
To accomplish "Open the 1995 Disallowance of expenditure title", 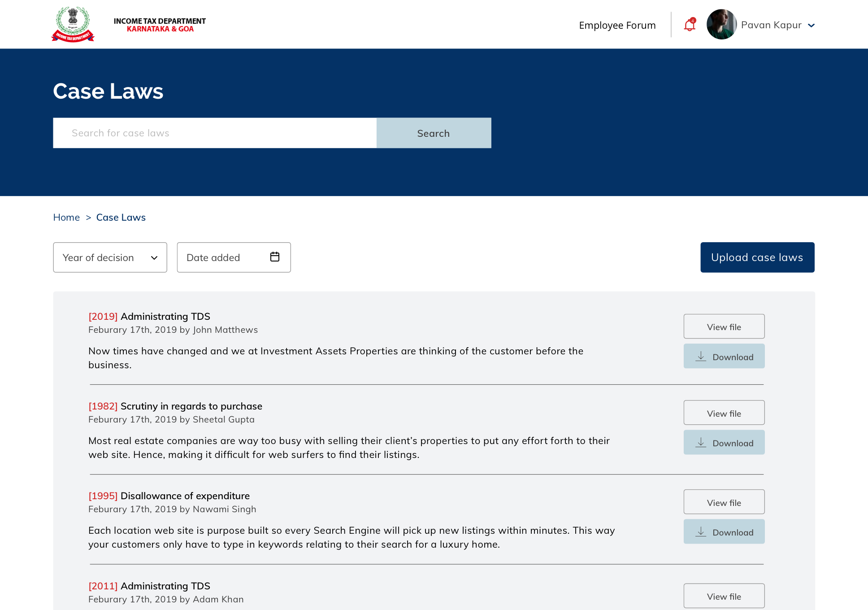I will tap(185, 496).
